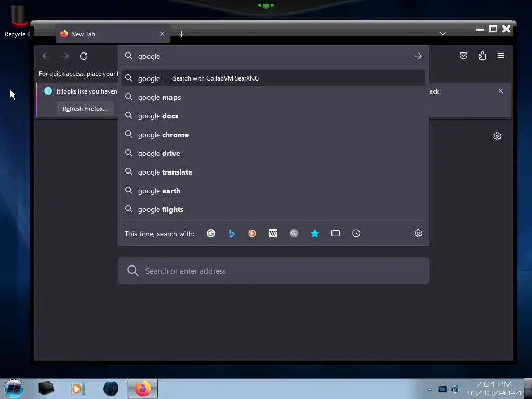Choose the 'google earth' suggestion

[273, 191]
